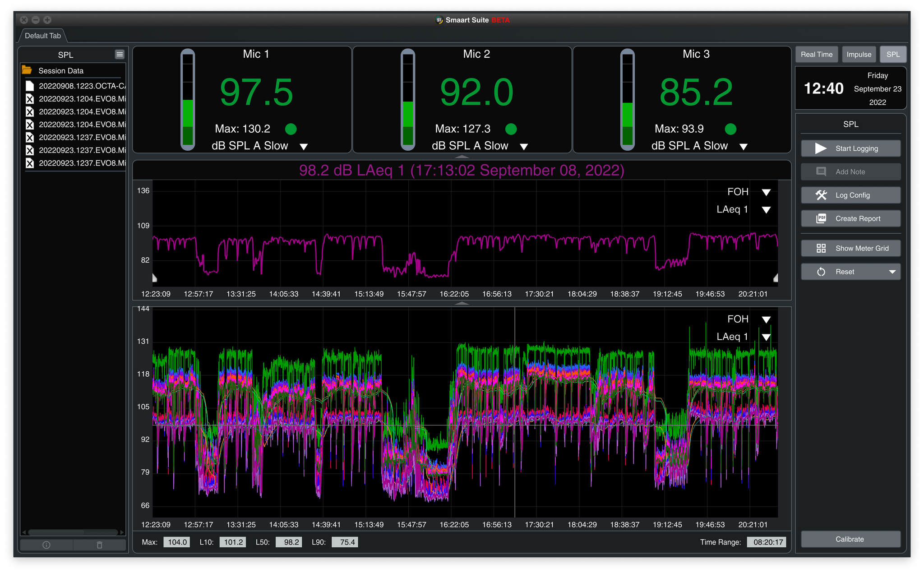Expand the FOH dropdown on the top graph
Viewport: 924px width, 573px height.
pyautogui.click(x=766, y=191)
